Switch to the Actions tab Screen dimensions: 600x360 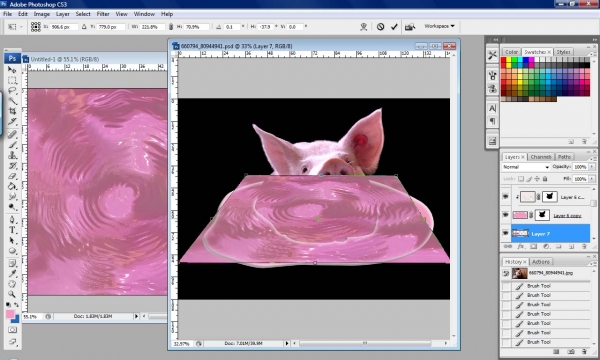pos(541,262)
